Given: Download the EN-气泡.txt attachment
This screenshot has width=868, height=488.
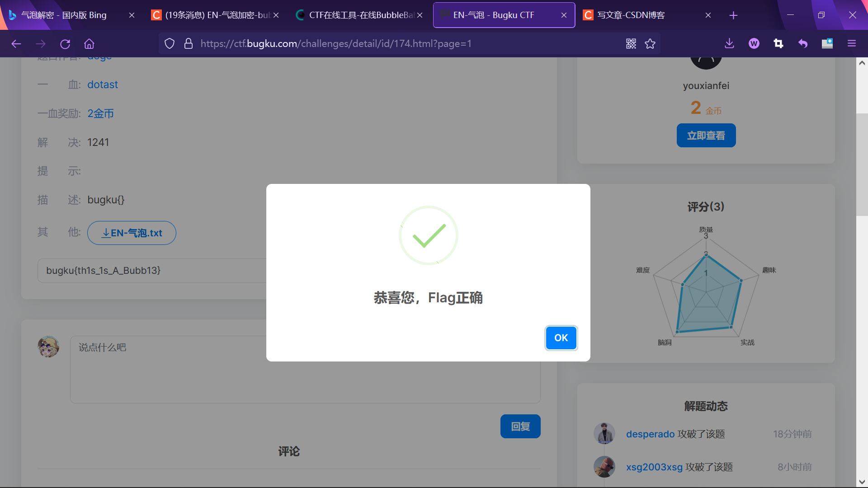Looking at the screenshot, I should 132,233.
